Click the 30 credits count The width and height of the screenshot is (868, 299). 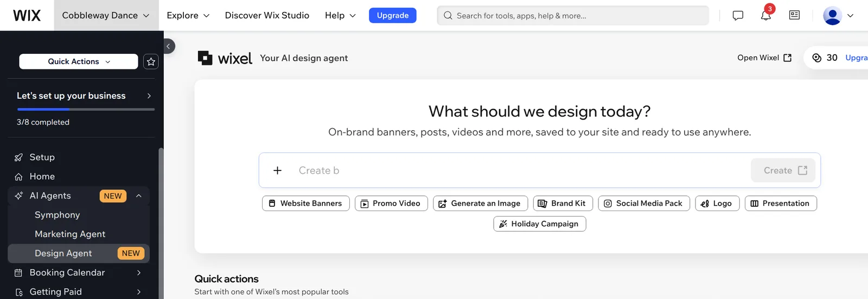point(832,58)
